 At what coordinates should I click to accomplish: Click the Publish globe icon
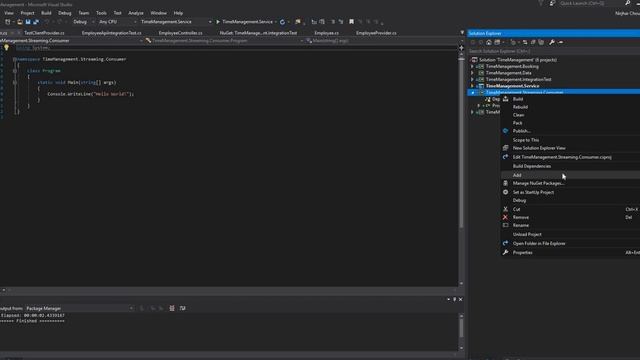505,131
